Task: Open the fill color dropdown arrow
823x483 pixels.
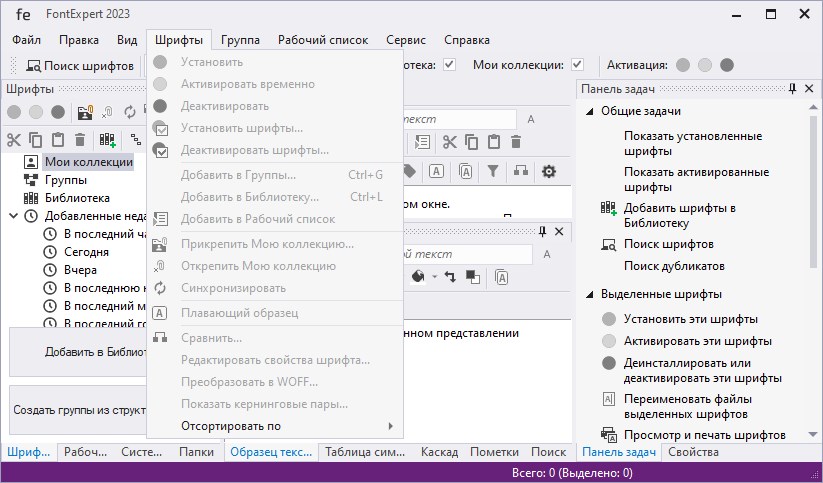Action: pos(434,277)
